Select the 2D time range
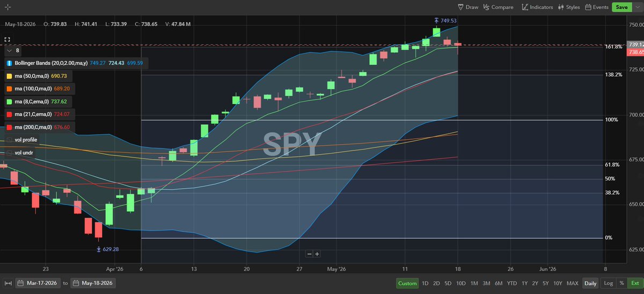This screenshot has height=294, width=644. (436, 283)
